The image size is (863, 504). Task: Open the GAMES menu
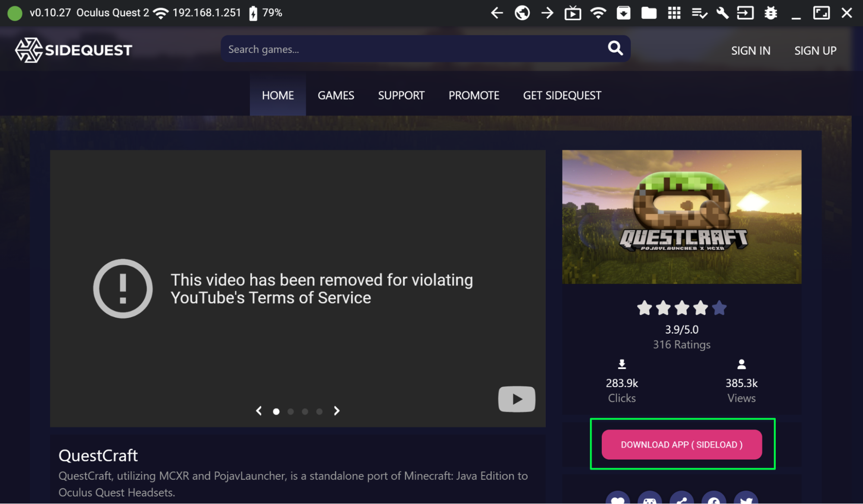coord(336,95)
